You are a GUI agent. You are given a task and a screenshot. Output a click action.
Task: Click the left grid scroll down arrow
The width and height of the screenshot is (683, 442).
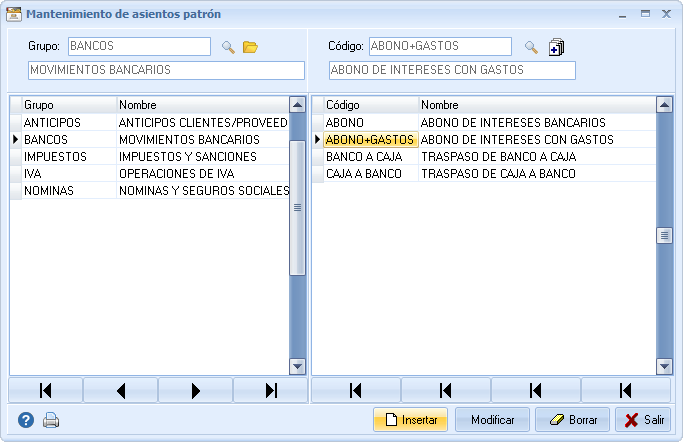pyautogui.click(x=298, y=366)
